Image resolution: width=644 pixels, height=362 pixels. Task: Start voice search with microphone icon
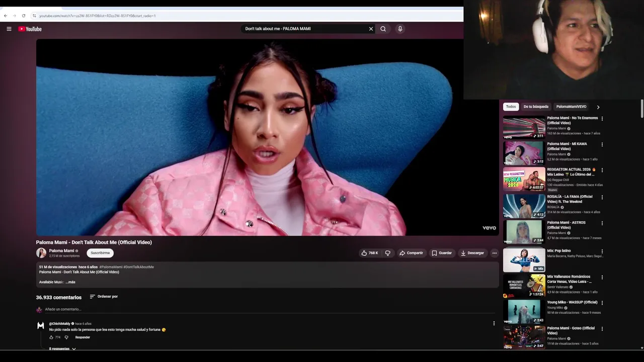400,29
